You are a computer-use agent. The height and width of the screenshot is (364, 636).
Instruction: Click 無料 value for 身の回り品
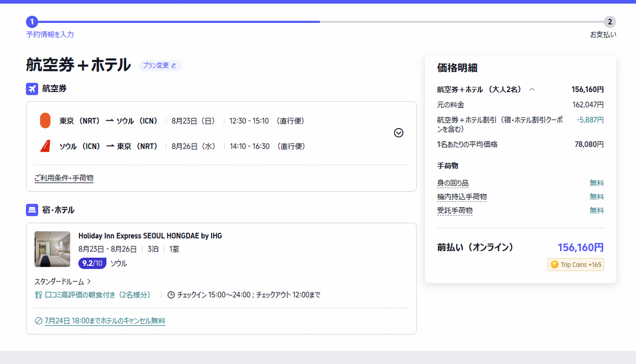point(597,183)
